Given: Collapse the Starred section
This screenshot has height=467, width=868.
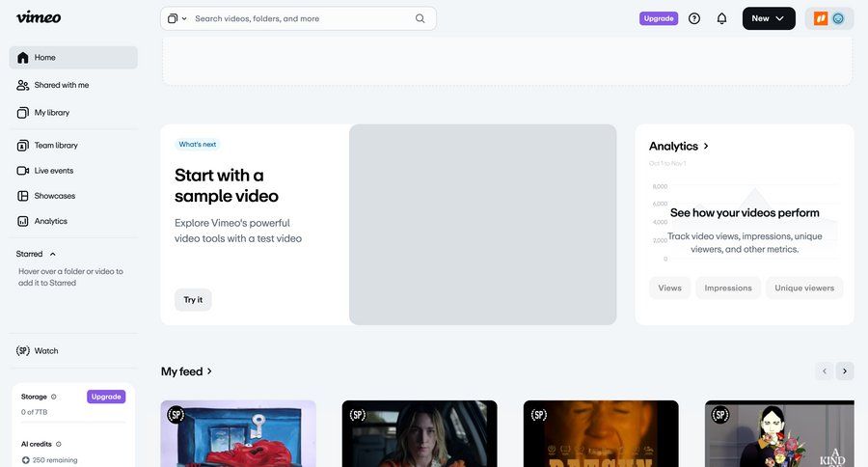Looking at the screenshot, I should click(53, 255).
